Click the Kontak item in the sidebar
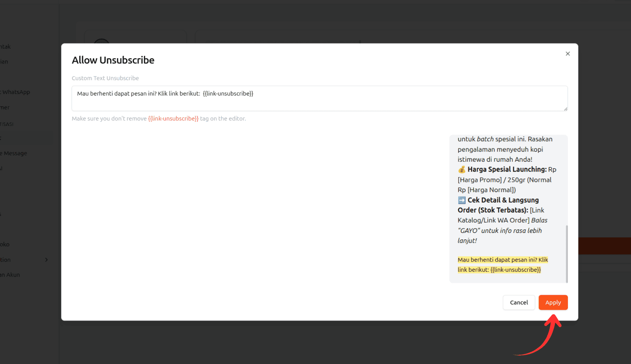This screenshot has height=364, width=631. 5,47
